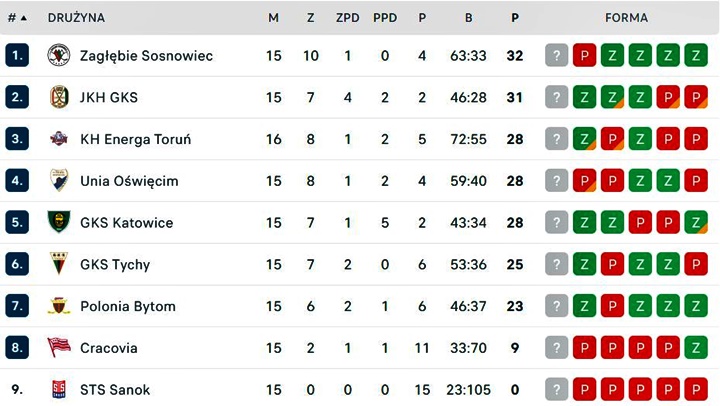This screenshot has height=406, width=720.
Task: Sort standings by DRUŻYNA column header
Action: coord(76,18)
